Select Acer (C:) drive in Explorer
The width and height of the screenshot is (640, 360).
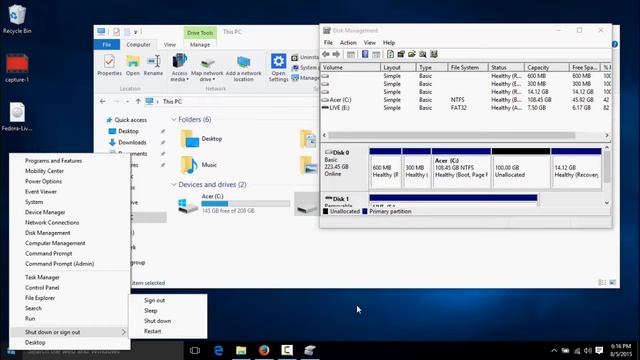(x=233, y=203)
